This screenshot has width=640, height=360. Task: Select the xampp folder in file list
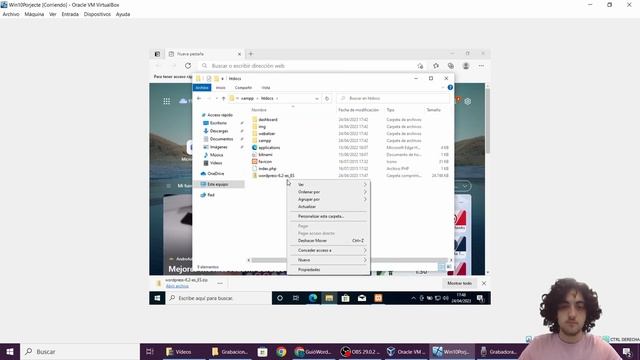tap(264, 140)
